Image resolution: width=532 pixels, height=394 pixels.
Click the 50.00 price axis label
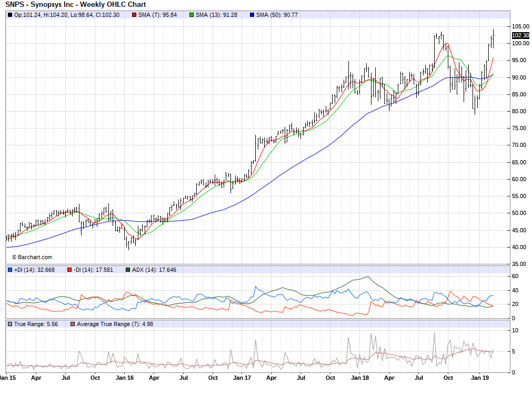[x=519, y=213]
